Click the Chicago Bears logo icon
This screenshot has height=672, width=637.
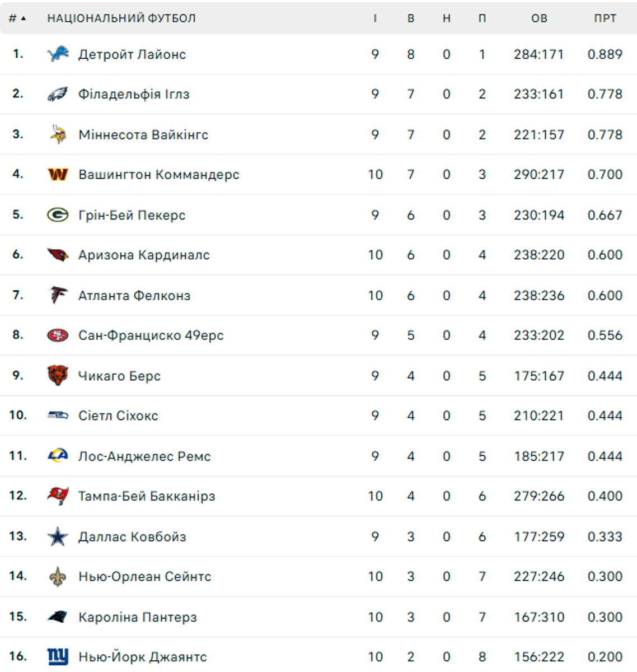58,375
